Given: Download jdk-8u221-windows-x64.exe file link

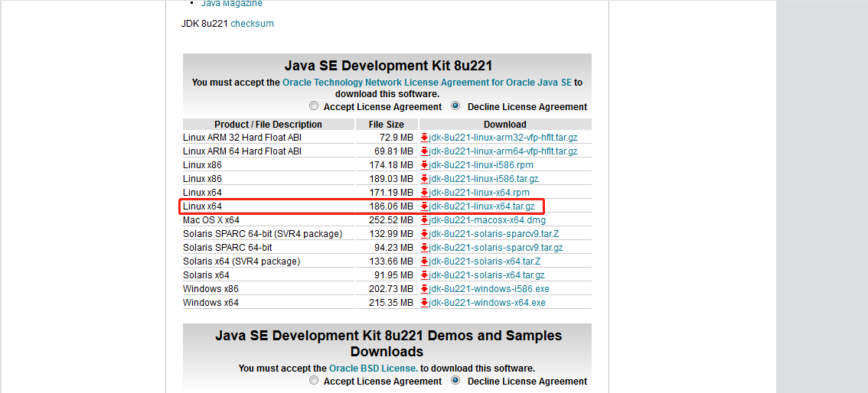Looking at the screenshot, I should click(487, 303).
